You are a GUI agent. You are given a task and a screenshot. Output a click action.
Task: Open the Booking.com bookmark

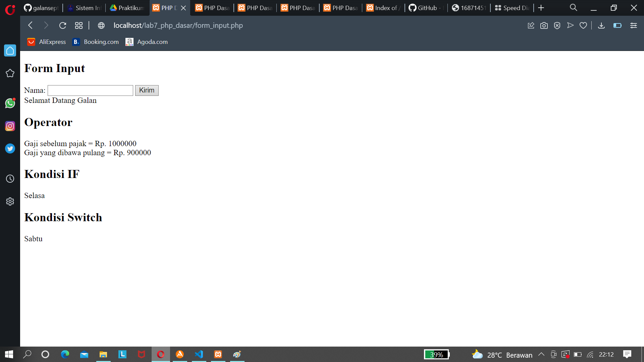pyautogui.click(x=95, y=42)
